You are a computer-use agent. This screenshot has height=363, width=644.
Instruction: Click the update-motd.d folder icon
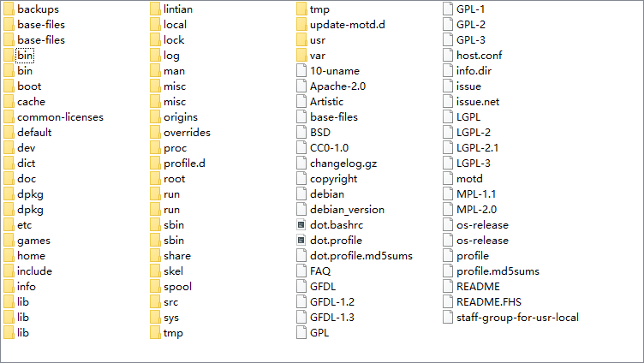click(301, 25)
